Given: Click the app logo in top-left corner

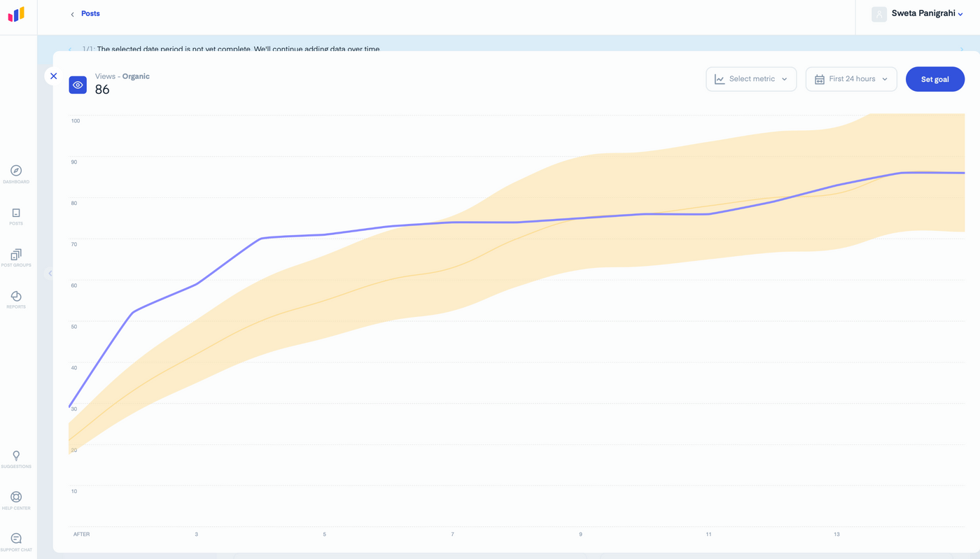Looking at the screenshot, I should pos(16,14).
